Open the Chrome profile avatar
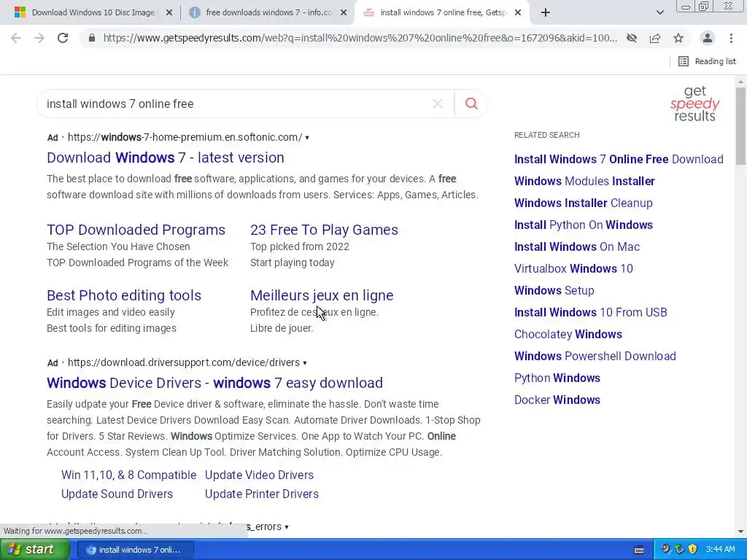This screenshot has height=560, width=747. (708, 38)
